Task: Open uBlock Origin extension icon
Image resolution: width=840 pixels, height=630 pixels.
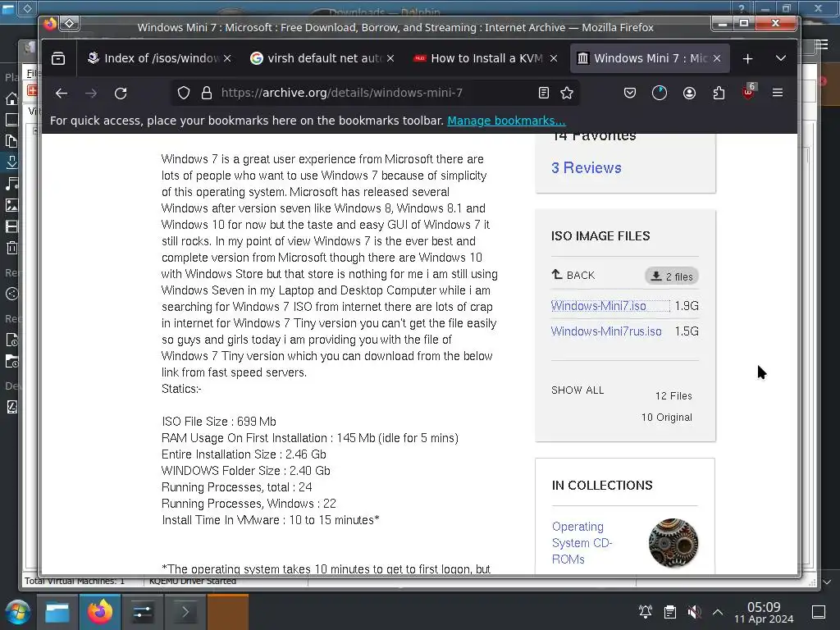Action: click(x=748, y=92)
